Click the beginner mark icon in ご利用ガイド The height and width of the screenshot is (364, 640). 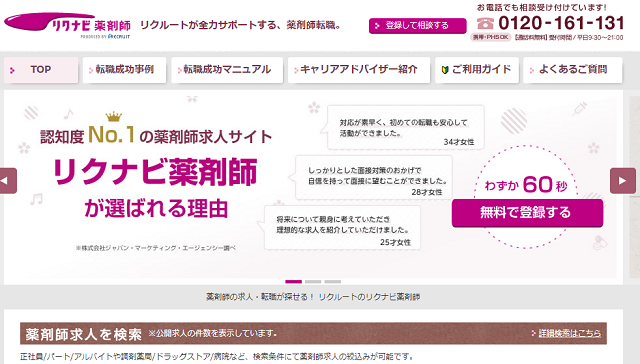[x=445, y=70]
